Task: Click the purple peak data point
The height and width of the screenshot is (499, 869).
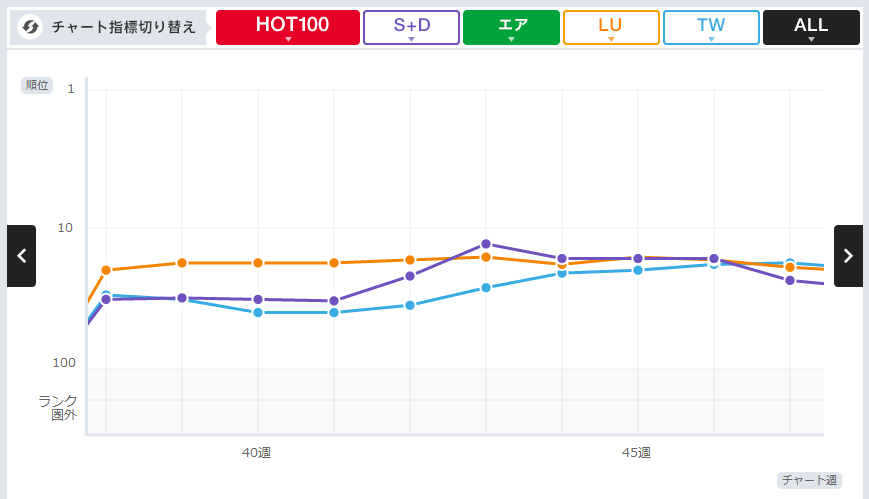Action: [486, 244]
